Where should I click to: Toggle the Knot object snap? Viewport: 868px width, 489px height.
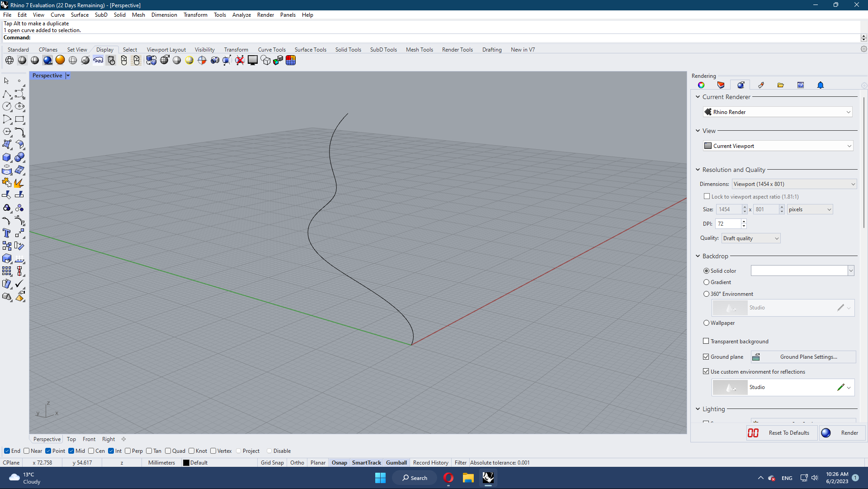coord(192,451)
